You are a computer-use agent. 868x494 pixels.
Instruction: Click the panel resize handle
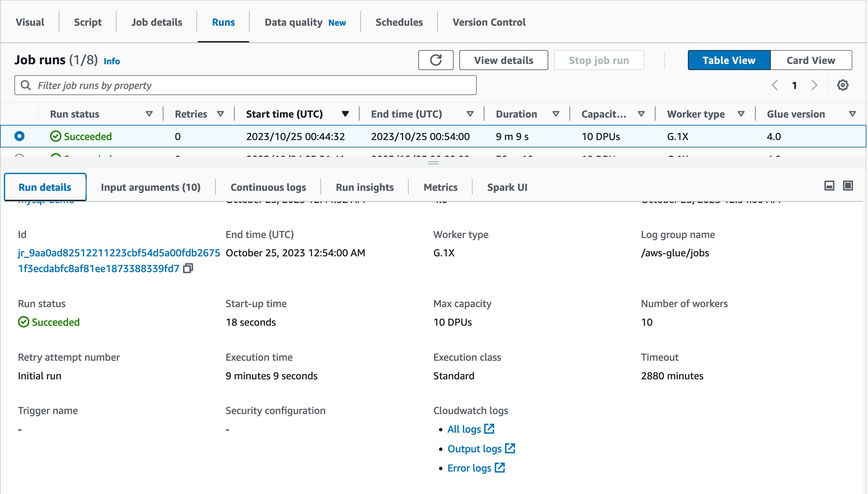click(x=433, y=163)
